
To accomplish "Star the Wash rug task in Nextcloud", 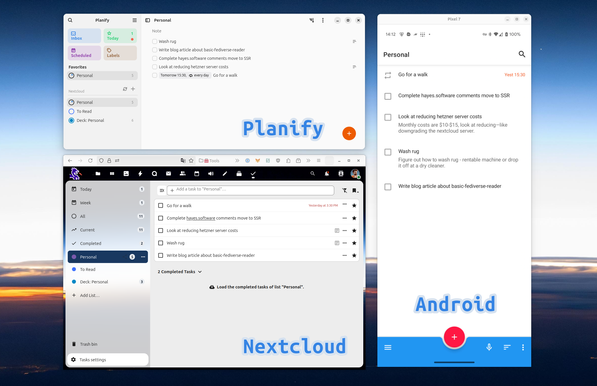I will pyautogui.click(x=354, y=243).
